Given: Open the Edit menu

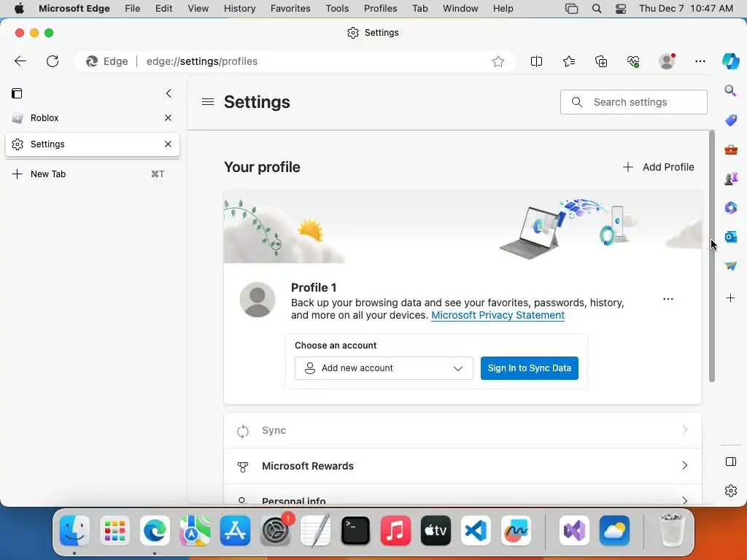Looking at the screenshot, I should [163, 9].
